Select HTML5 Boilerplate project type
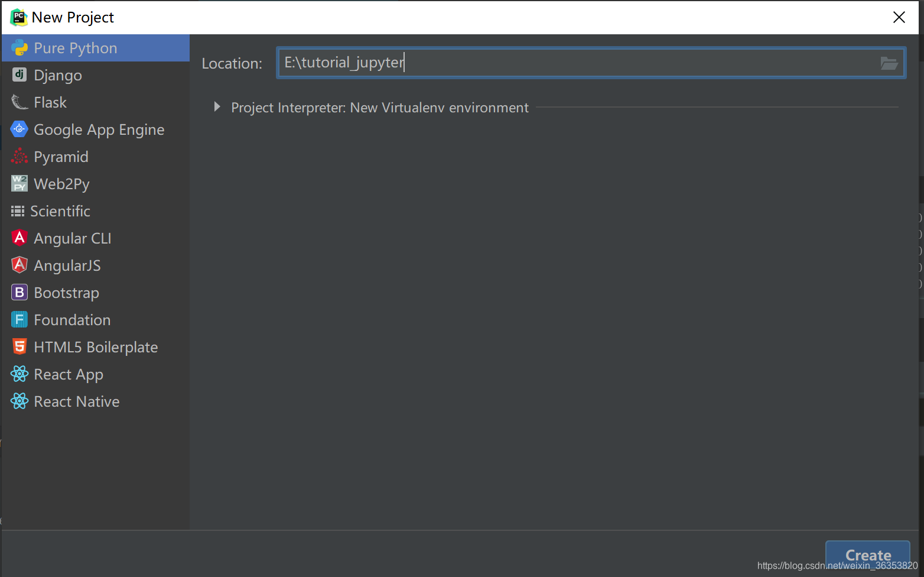 (96, 347)
